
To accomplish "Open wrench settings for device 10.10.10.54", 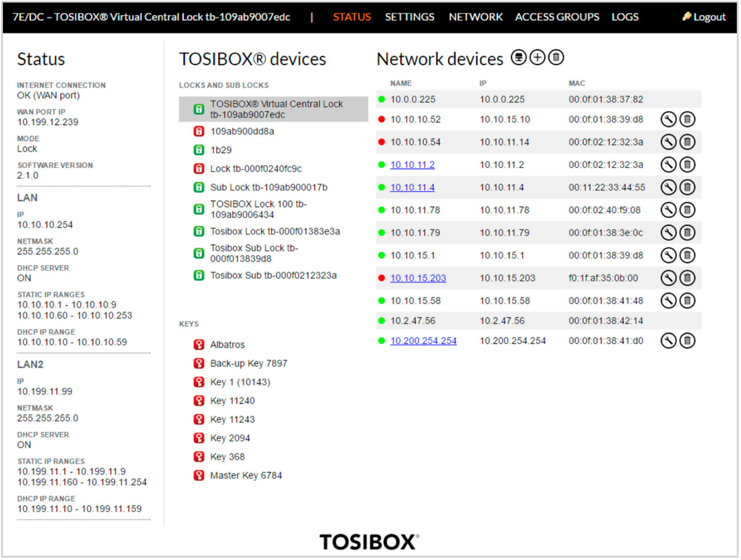I will click(668, 142).
